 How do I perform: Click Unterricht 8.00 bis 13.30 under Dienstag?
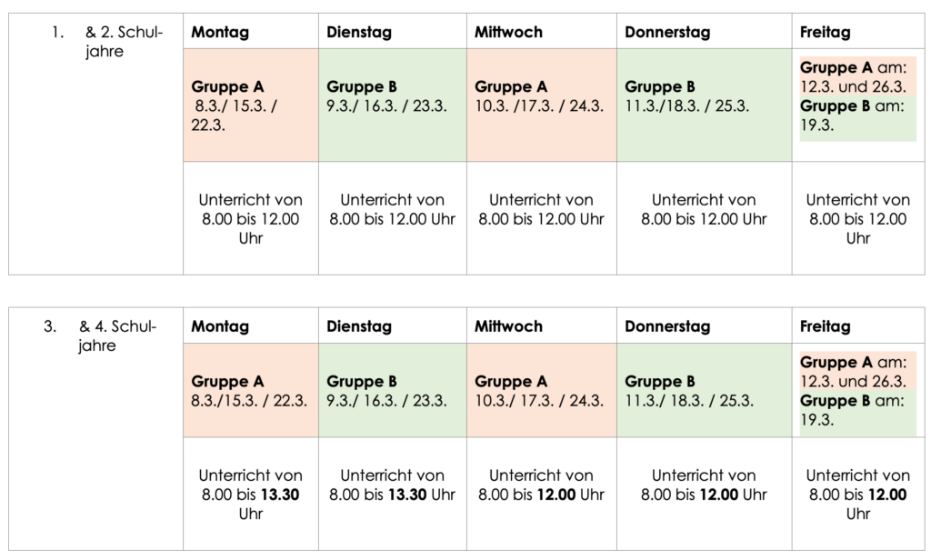pyautogui.click(x=393, y=485)
